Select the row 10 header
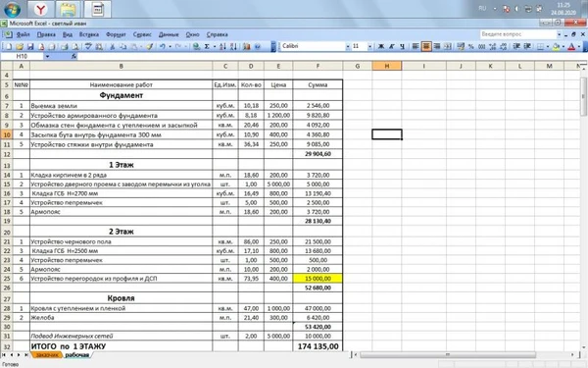Viewport: 588px width, 368px height. point(7,134)
